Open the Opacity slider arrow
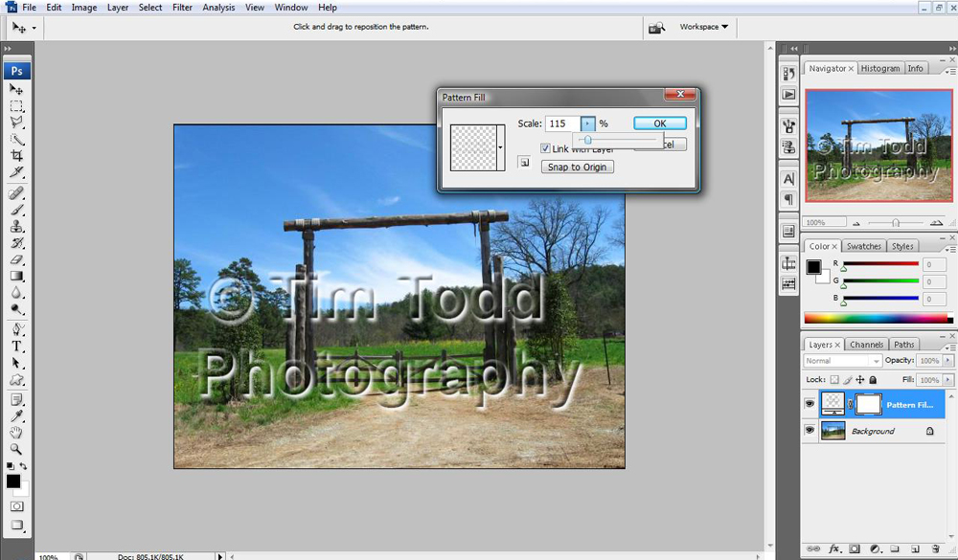 (947, 361)
